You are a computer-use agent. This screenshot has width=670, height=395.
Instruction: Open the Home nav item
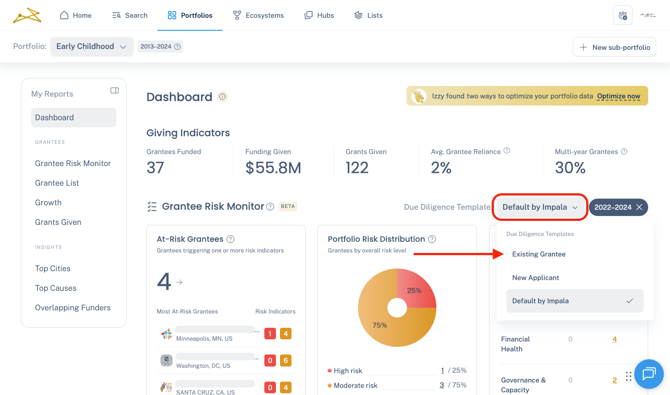point(76,15)
